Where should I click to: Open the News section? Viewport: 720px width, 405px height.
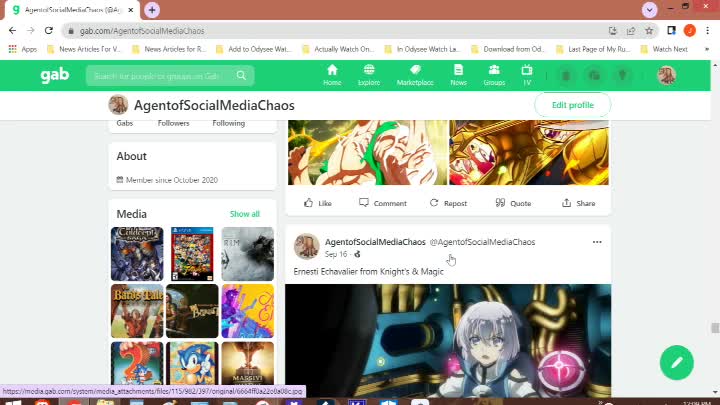(458, 75)
